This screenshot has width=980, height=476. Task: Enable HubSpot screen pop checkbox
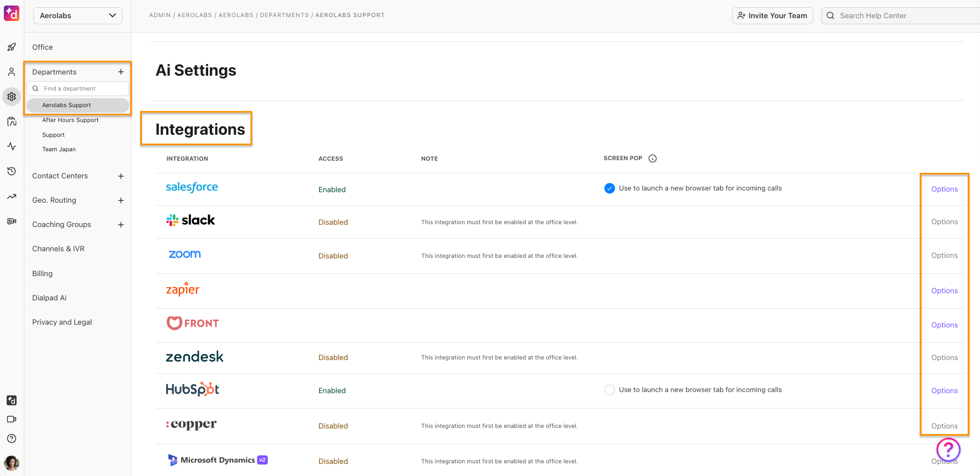(610, 390)
